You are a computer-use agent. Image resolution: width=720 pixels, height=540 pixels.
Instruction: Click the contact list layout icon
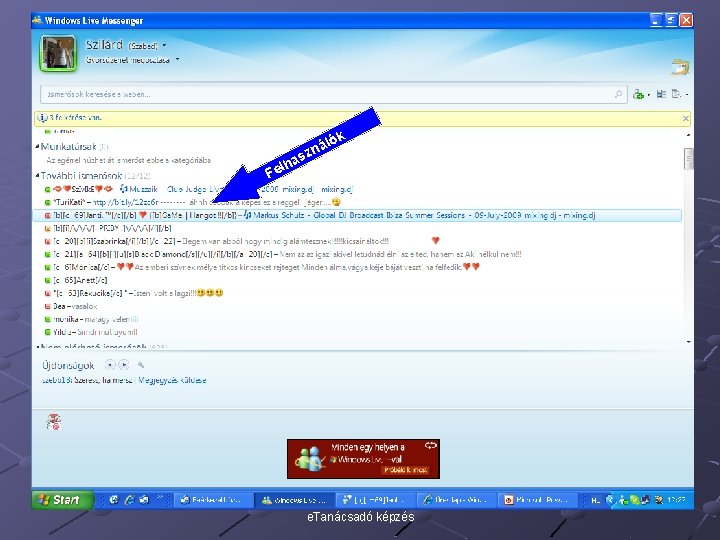[x=661, y=94]
